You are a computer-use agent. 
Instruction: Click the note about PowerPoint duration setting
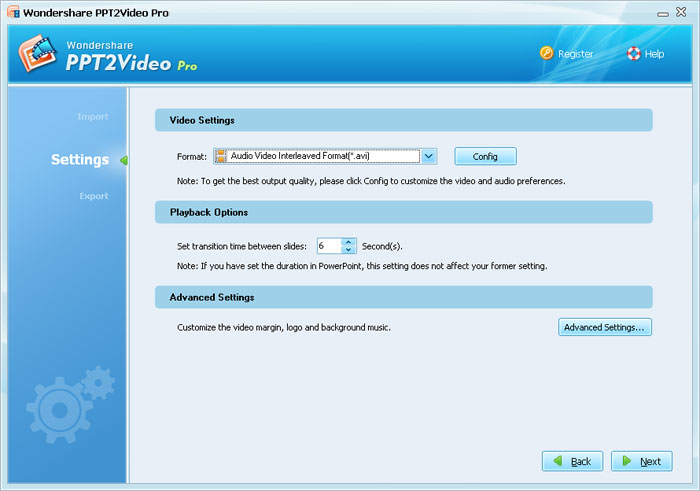(362, 266)
